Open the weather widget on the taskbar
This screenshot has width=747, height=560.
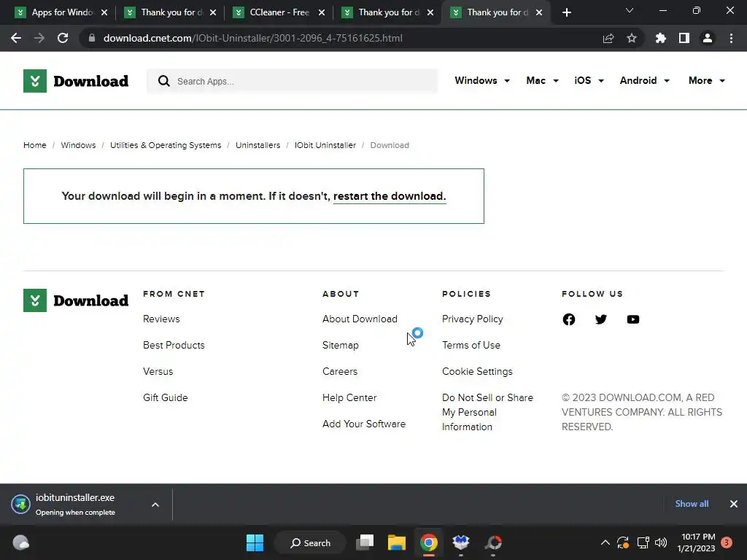pos(20,542)
